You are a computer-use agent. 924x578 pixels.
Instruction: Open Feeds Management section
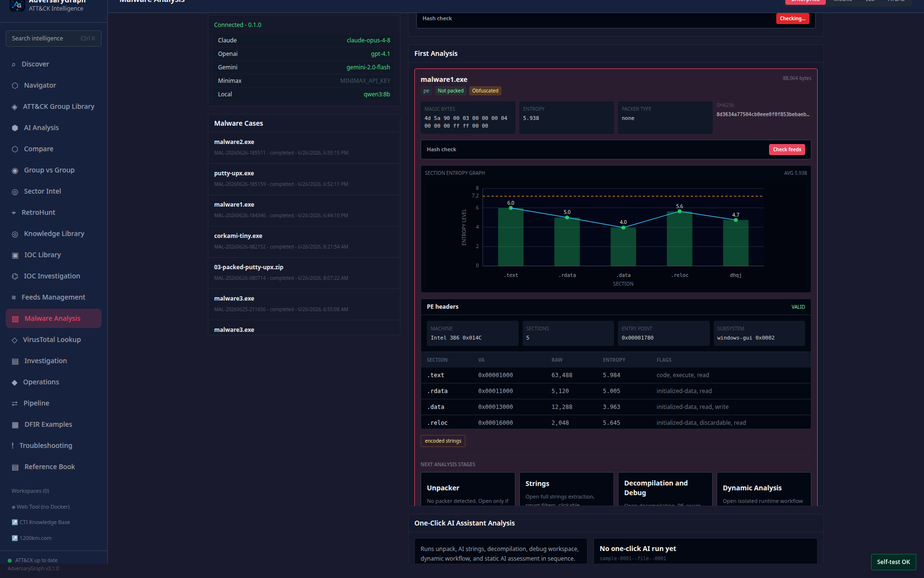pos(53,297)
